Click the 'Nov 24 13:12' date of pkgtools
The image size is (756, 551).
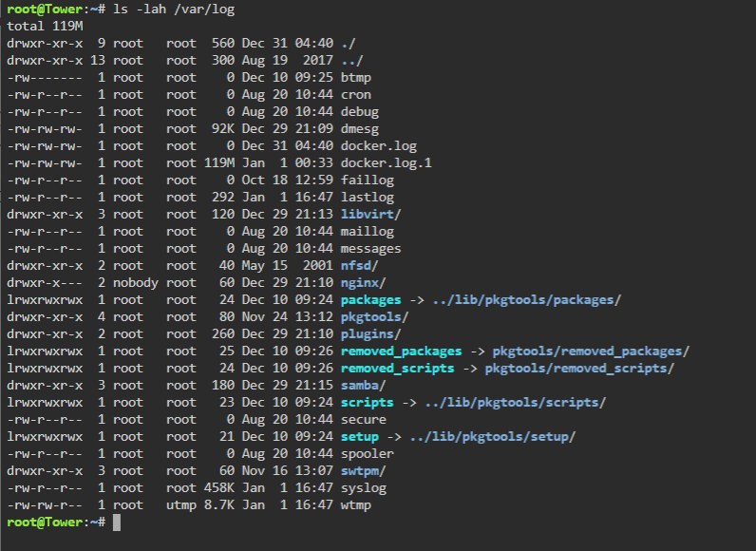point(288,317)
